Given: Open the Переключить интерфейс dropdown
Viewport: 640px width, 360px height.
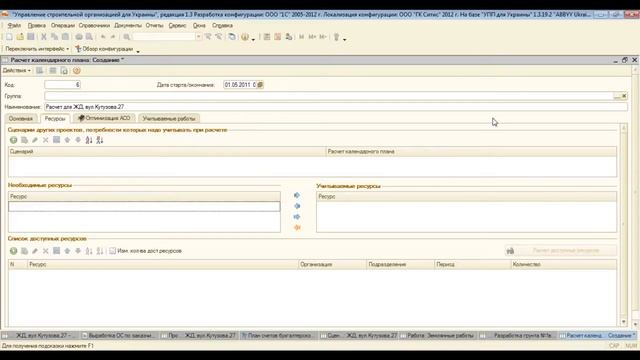Looking at the screenshot, I should [37, 49].
